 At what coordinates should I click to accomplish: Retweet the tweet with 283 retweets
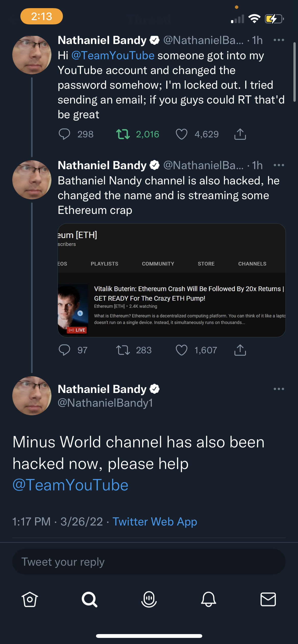123,350
